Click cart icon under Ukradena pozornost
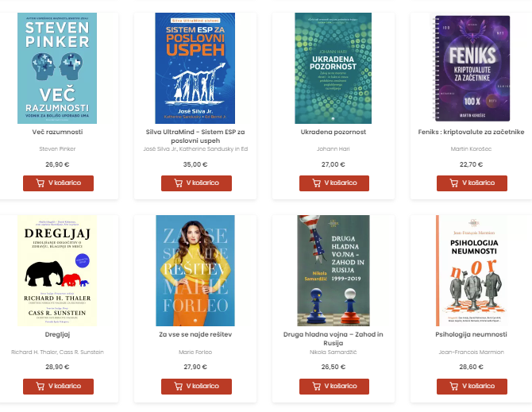This screenshot has width=532, height=412. pos(316,183)
